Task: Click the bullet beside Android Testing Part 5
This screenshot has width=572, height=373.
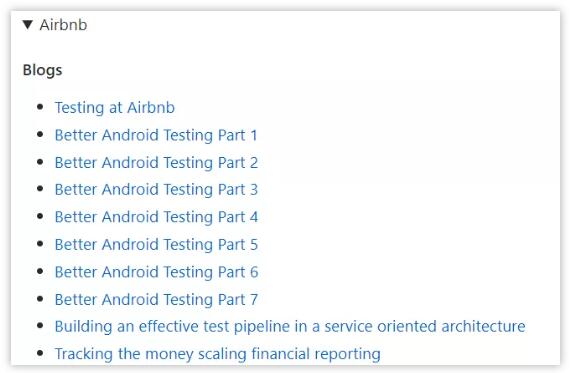Action: pos(40,243)
